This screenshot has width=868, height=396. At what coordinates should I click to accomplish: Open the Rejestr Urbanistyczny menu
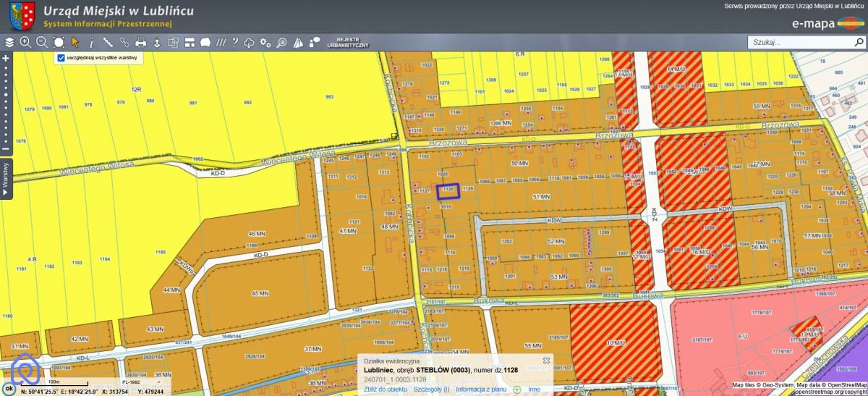point(348,42)
